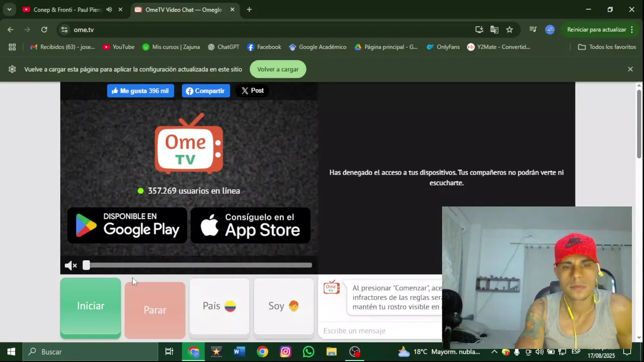Open File Explorer from the taskbar
Image resolution: width=644 pixels, height=362 pixels.
331,352
